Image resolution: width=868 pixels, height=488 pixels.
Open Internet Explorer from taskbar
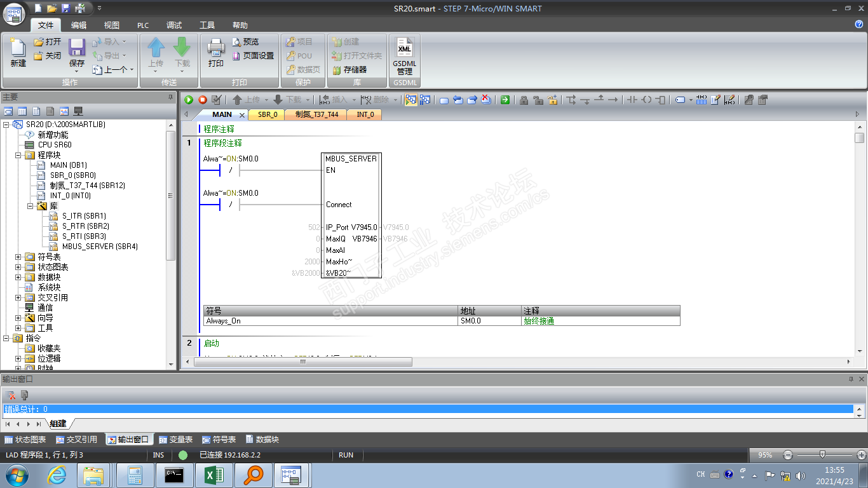point(57,475)
